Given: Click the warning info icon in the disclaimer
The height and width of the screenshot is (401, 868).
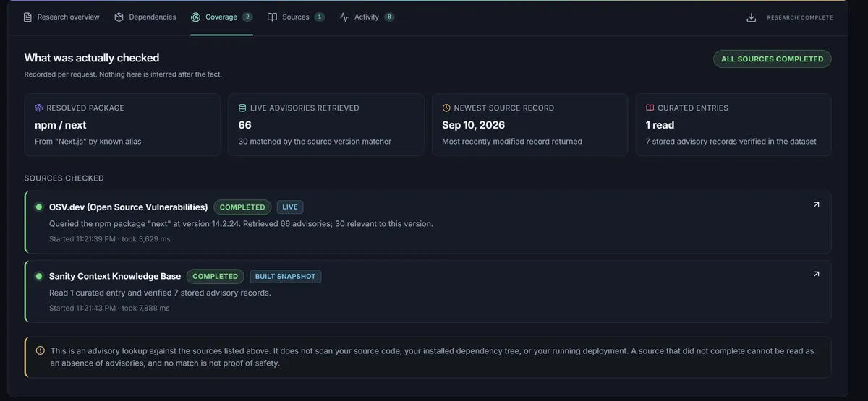Looking at the screenshot, I should point(40,350).
